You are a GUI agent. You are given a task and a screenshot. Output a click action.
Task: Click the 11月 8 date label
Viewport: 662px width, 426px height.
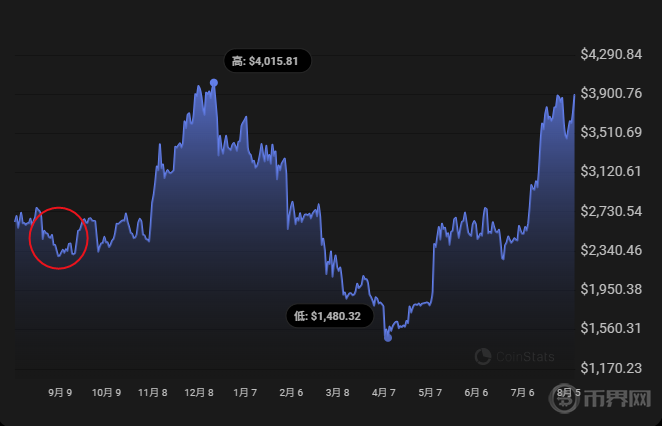pyautogui.click(x=153, y=394)
